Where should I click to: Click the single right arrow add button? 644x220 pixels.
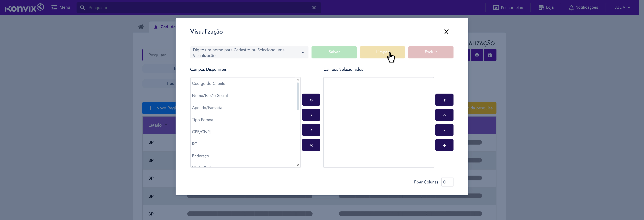click(x=311, y=115)
